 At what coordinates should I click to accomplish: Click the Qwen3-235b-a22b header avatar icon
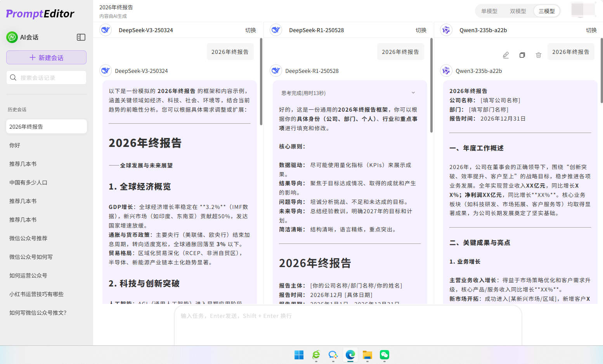pos(446,30)
